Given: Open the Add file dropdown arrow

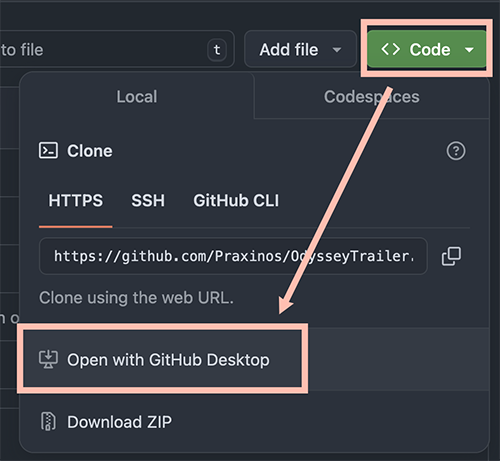Looking at the screenshot, I should click(x=337, y=50).
